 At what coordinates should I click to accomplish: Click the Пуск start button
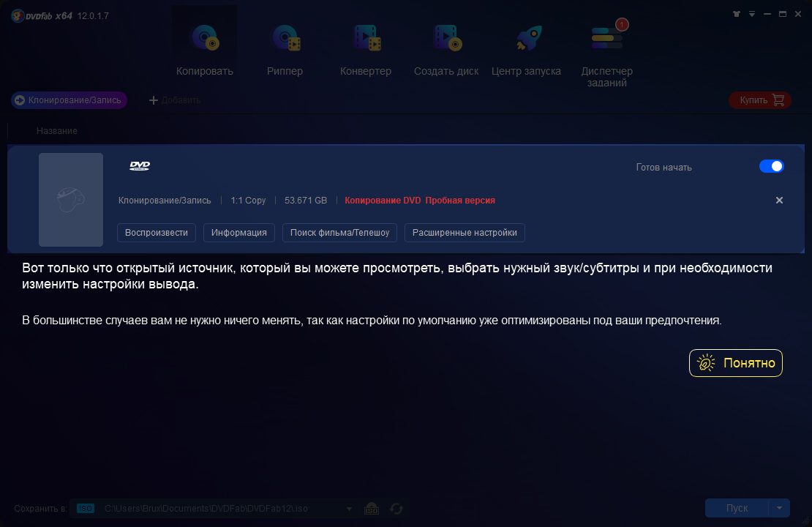737,508
